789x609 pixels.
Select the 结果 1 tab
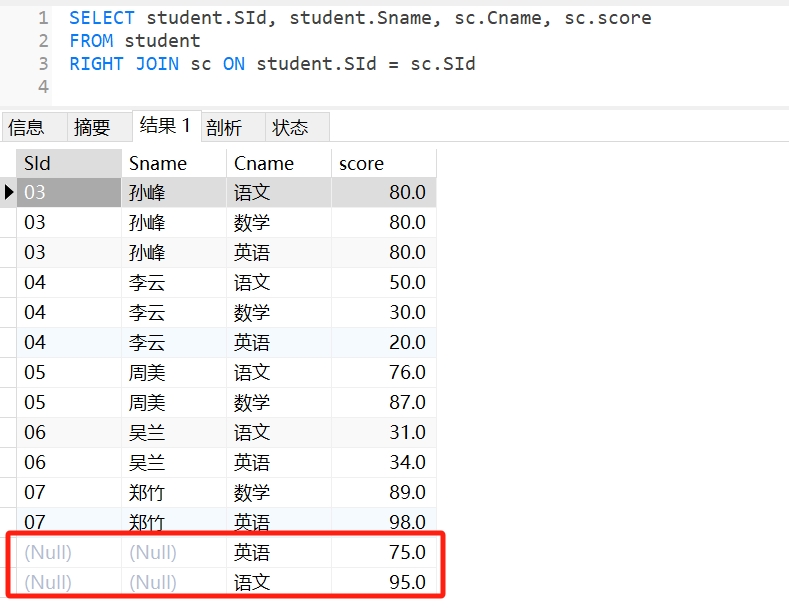pyautogui.click(x=165, y=126)
